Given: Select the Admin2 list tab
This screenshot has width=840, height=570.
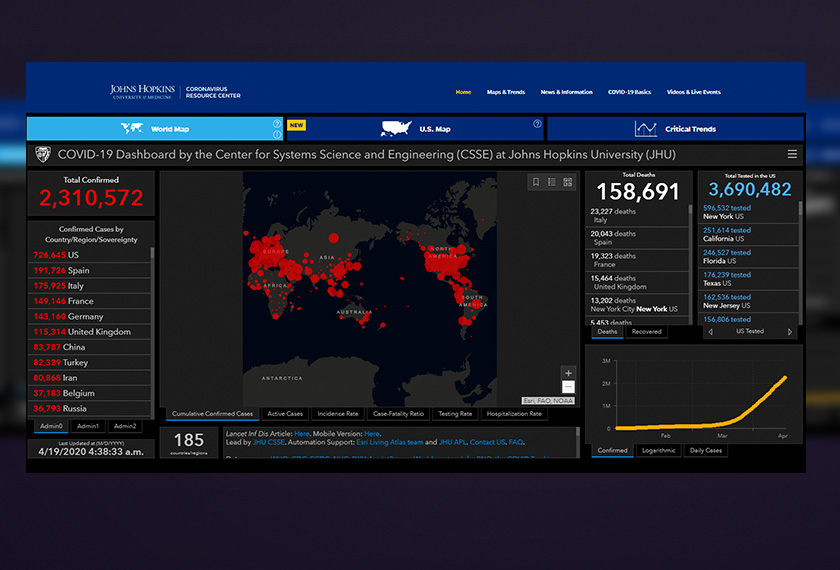Looking at the screenshot, I should pos(125,426).
